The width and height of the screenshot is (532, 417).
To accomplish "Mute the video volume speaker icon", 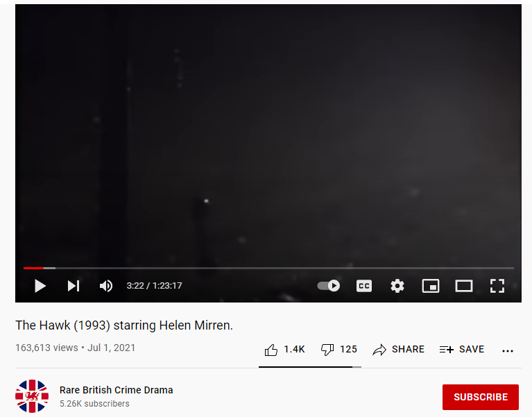I will (x=106, y=286).
